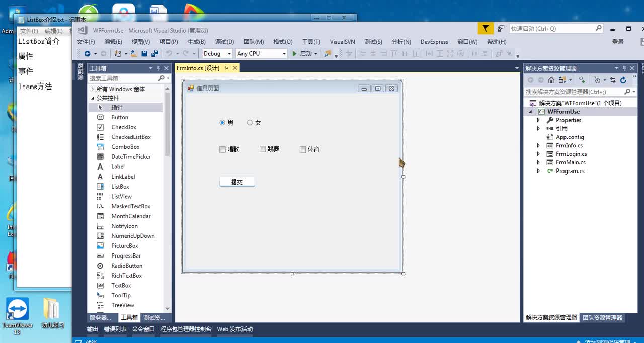644x343 pixels.
Task: Open the DevExpress menu
Action: (434, 42)
